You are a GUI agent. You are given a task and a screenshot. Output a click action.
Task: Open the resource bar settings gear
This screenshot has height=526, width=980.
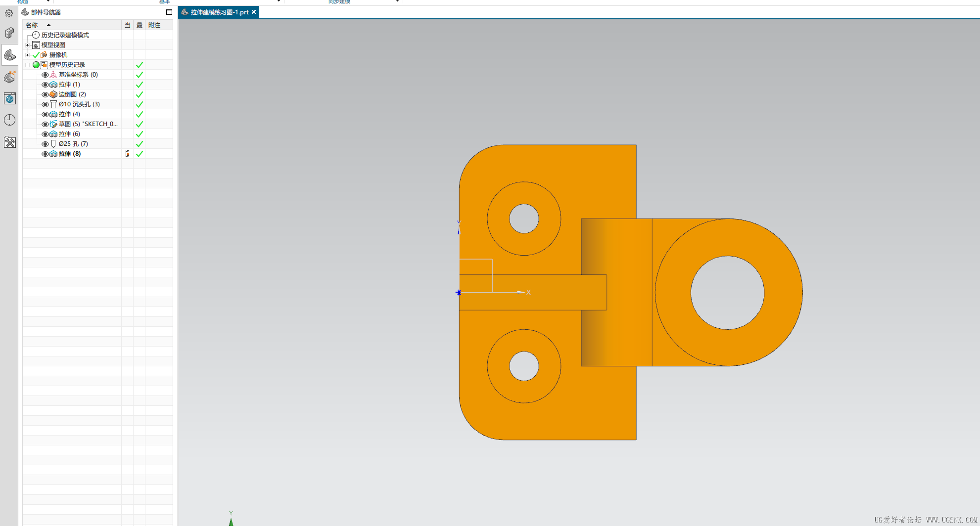pos(9,13)
